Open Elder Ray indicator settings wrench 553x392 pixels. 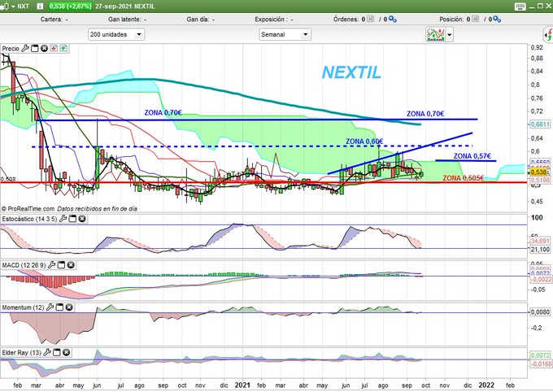(47, 352)
